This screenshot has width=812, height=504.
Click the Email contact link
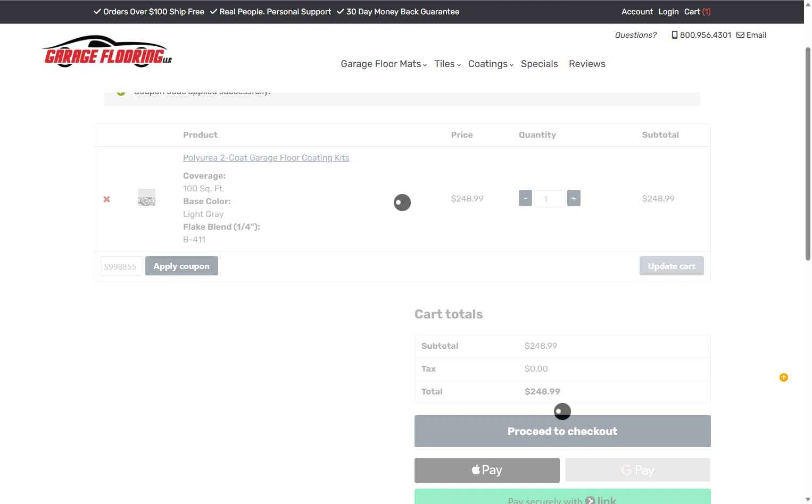(751, 35)
